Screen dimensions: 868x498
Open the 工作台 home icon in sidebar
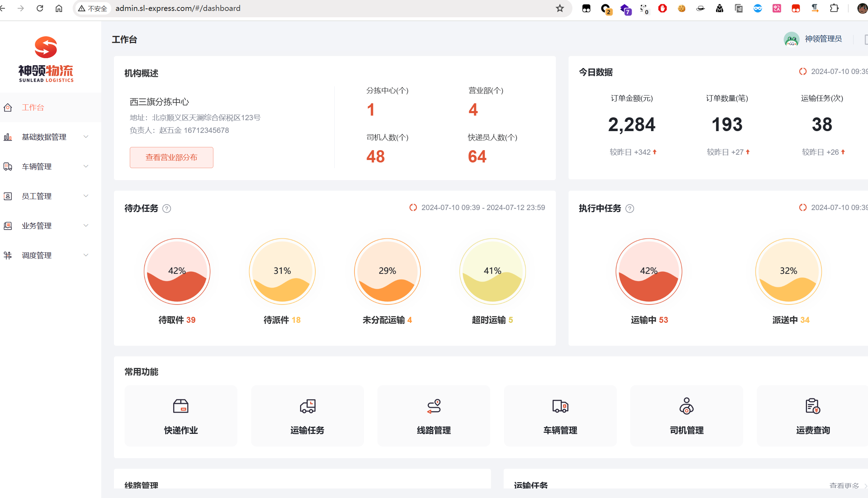8,107
